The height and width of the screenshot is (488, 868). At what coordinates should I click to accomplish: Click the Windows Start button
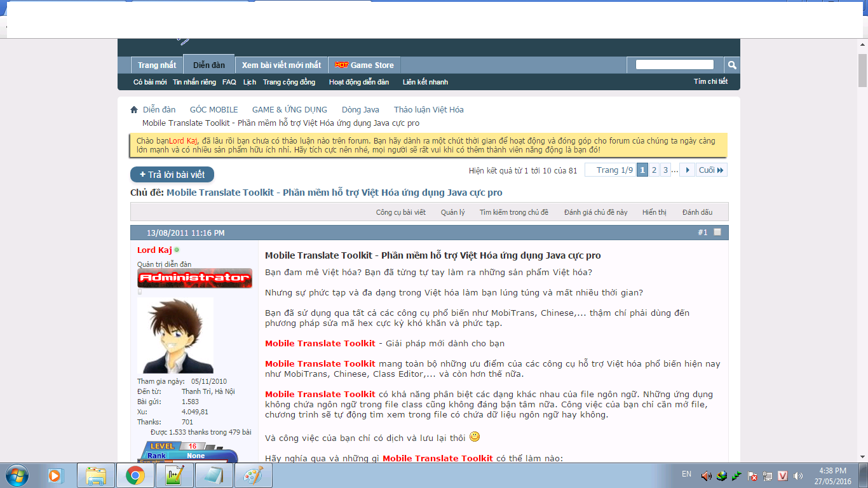(x=16, y=475)
